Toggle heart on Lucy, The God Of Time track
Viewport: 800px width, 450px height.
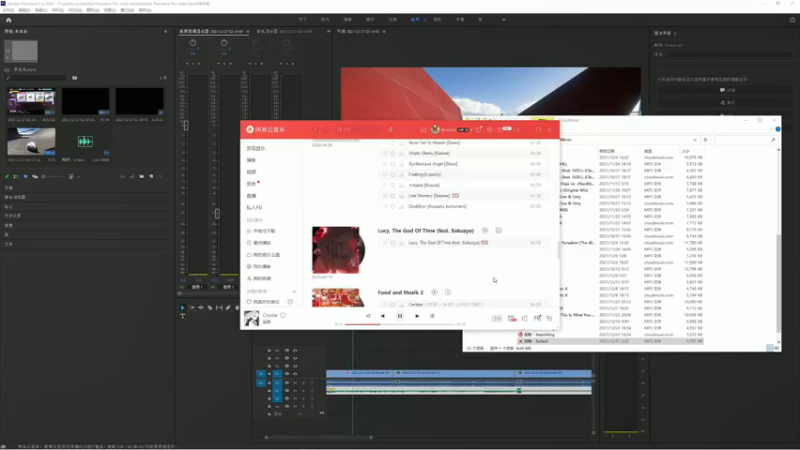coord(392,243)
